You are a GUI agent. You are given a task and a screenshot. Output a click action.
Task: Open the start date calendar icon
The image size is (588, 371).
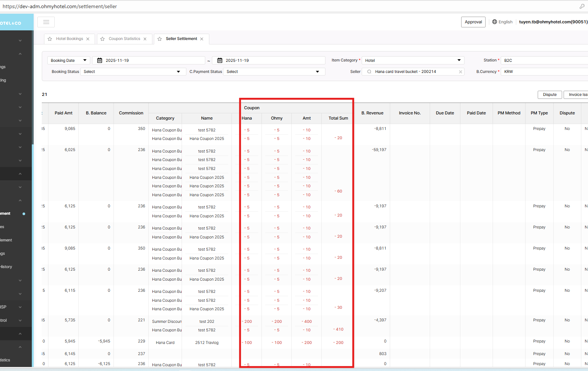(x=99, y=60)
